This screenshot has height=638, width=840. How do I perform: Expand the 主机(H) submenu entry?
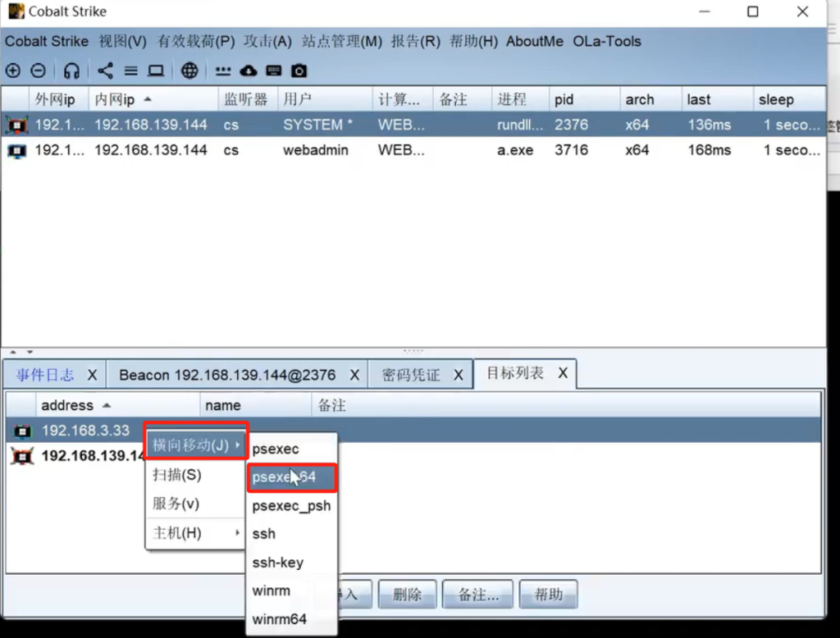[x=195, y=533]
